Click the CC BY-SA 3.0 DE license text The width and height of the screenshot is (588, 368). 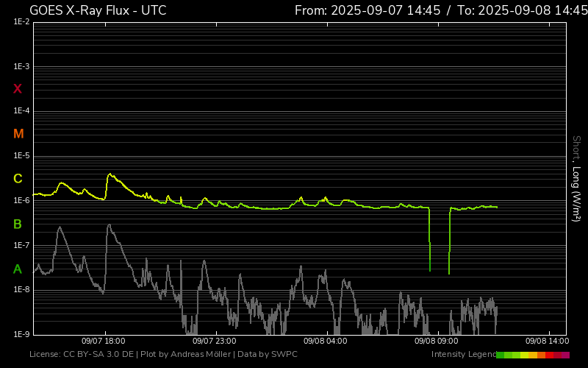tap(97, 355)
